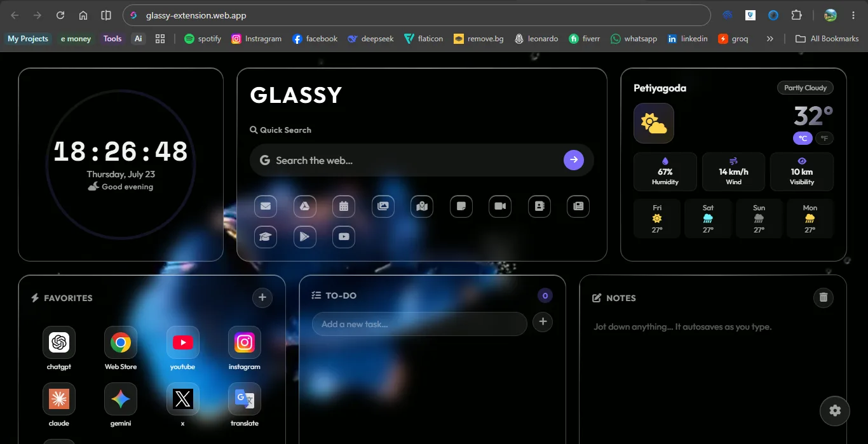The height and width of the screenshot is (444, 868).
Task: Launch gemini favorite tile
Action: (121, 405)
